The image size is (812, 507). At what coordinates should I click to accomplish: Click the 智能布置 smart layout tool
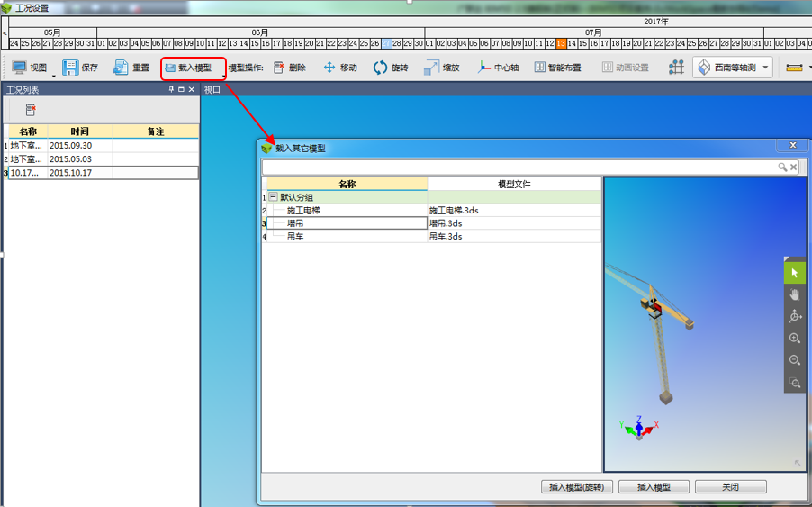pyautogui.click(x=558, y=68)
